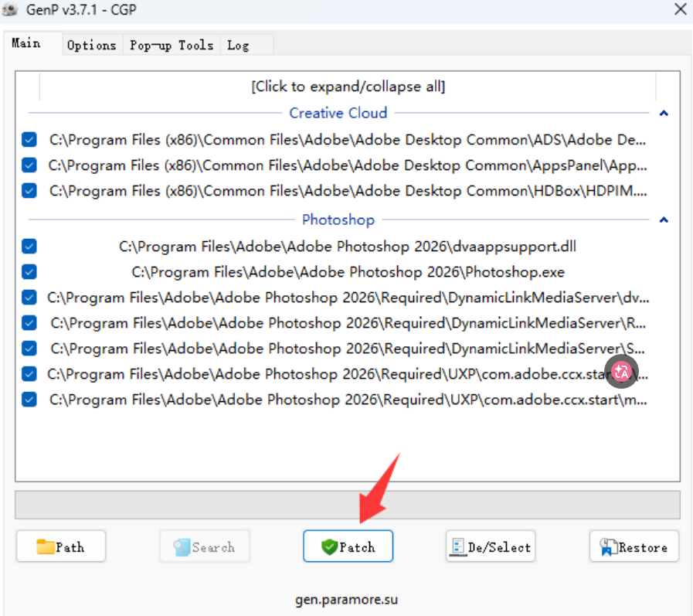Click the empty progress bar

click(x=348, y=505)
